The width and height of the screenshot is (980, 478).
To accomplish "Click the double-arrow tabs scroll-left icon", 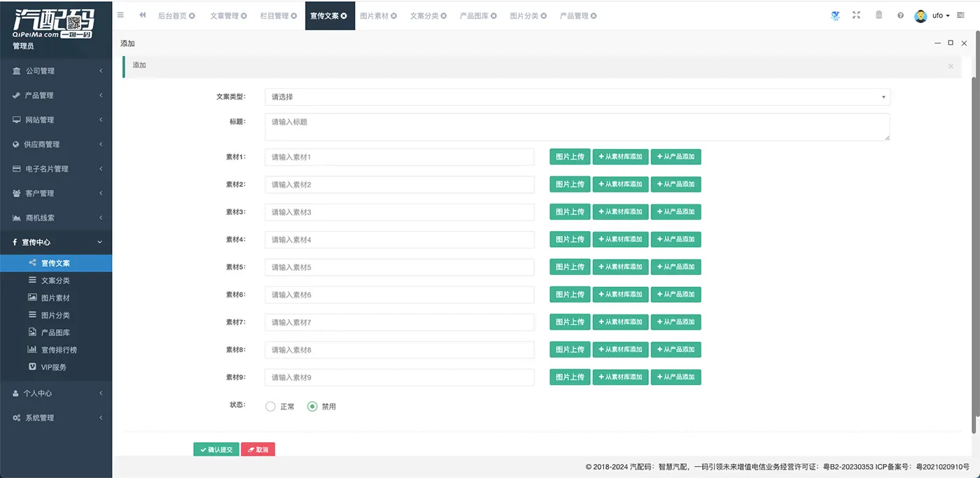I will (143, 15).
